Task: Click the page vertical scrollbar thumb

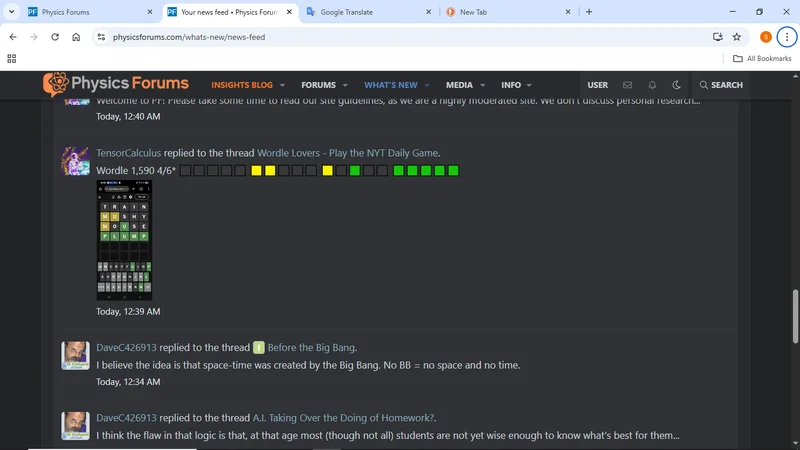Action: click(795, 316)
